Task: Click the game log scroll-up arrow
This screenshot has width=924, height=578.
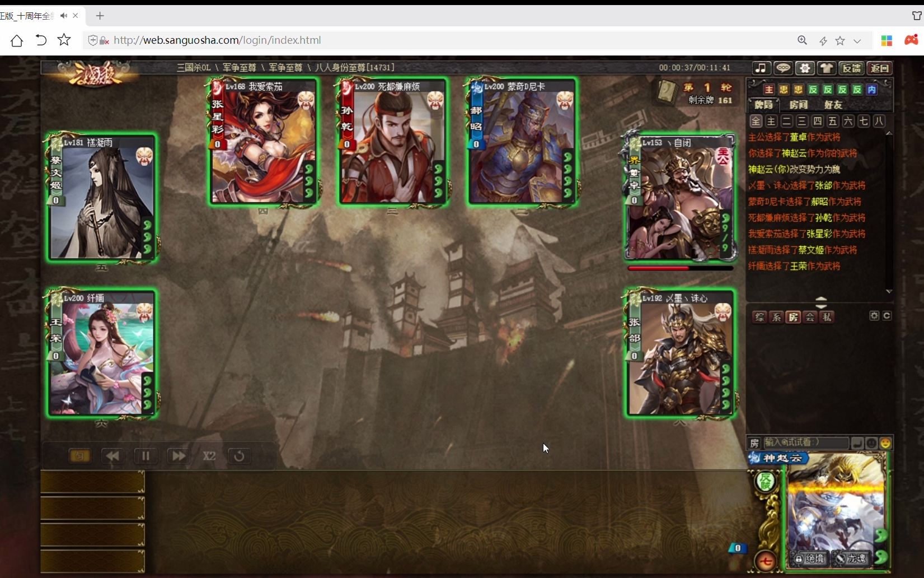Action: click(889, 133)
